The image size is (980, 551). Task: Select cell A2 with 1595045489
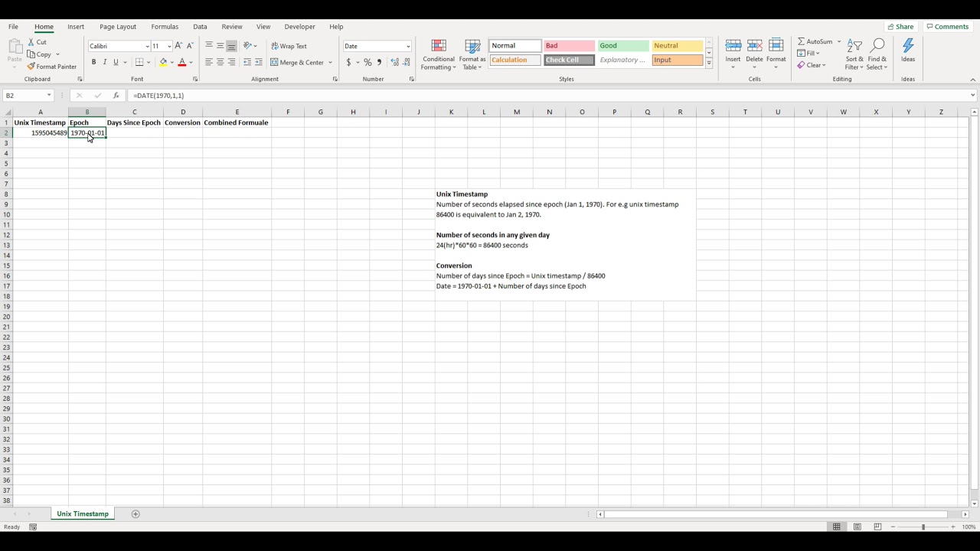[x=41, y=133]
